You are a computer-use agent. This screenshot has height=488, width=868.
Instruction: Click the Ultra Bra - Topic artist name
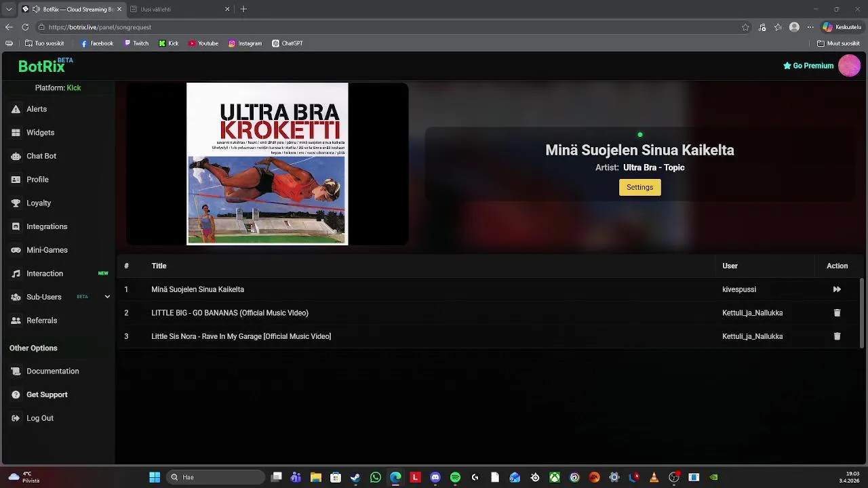(x=654, y=167)
